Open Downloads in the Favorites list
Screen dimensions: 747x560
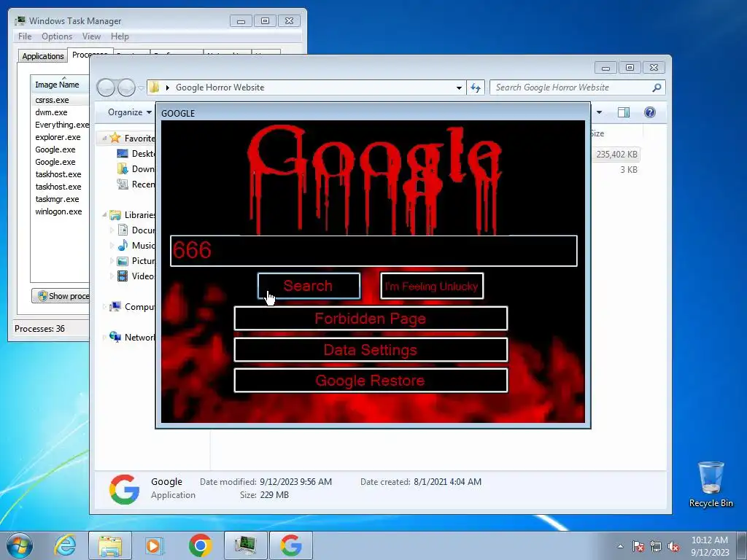coord(136,169)
